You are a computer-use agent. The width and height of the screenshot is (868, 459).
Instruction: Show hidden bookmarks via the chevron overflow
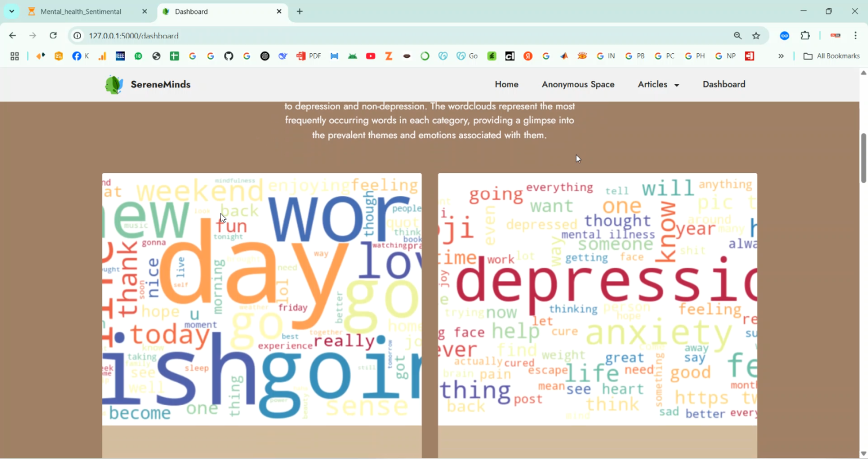pyautogui.click(x=781, y=55)
